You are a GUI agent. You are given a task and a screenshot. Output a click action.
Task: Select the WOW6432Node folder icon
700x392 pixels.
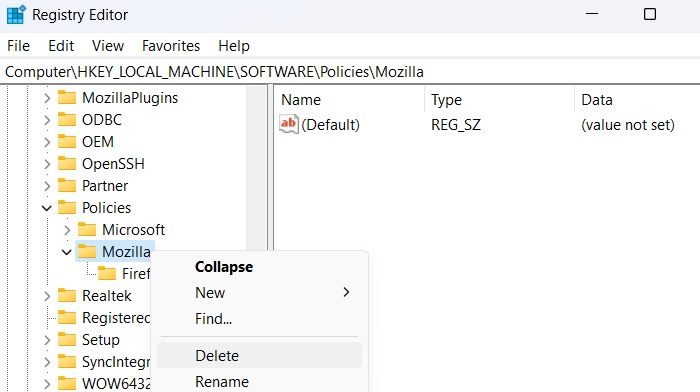point(67,383)
